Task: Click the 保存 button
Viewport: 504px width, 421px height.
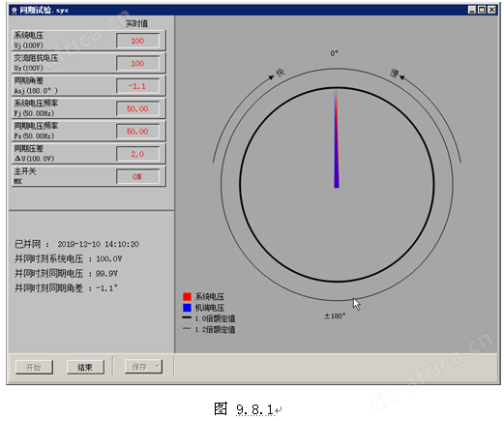Action: pyautogui.click(x=143, y=367)
